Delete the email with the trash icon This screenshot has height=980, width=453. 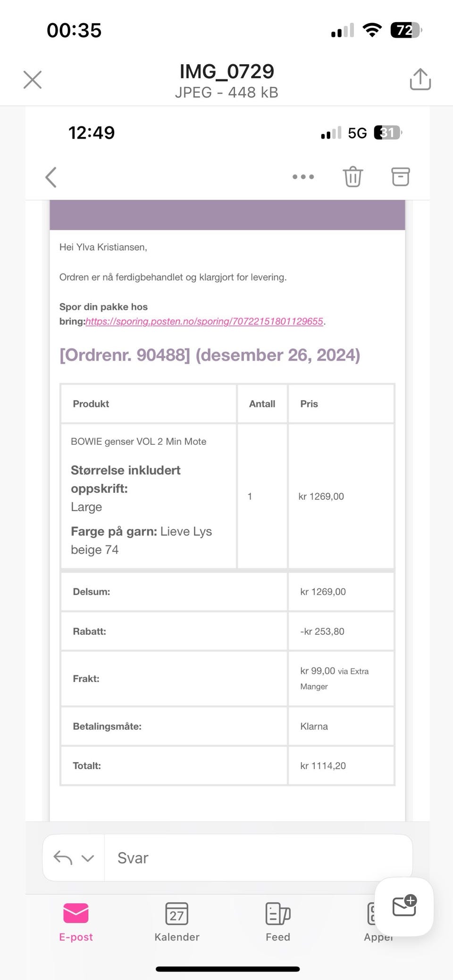pyautogui.click(x=352, y=177)
